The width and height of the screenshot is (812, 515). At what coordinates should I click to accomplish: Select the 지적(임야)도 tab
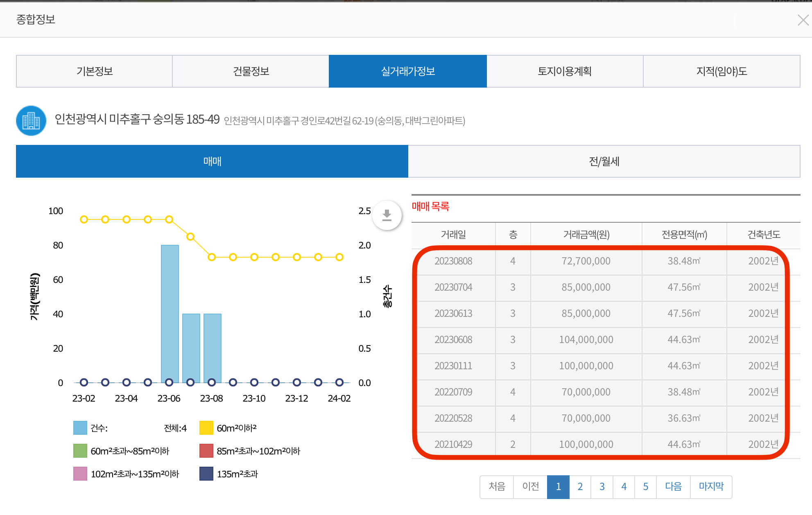pyautogui.click(x=722, y=71)
